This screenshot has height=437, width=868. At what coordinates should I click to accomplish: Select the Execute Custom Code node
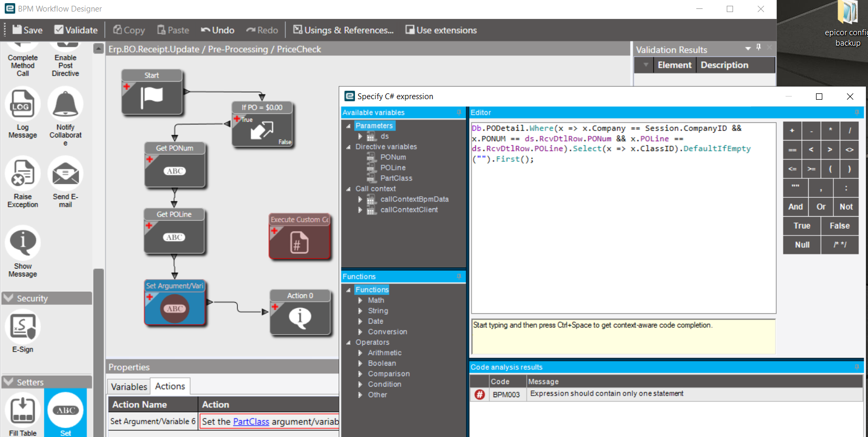pyautogui.click(x=300, y=236)
